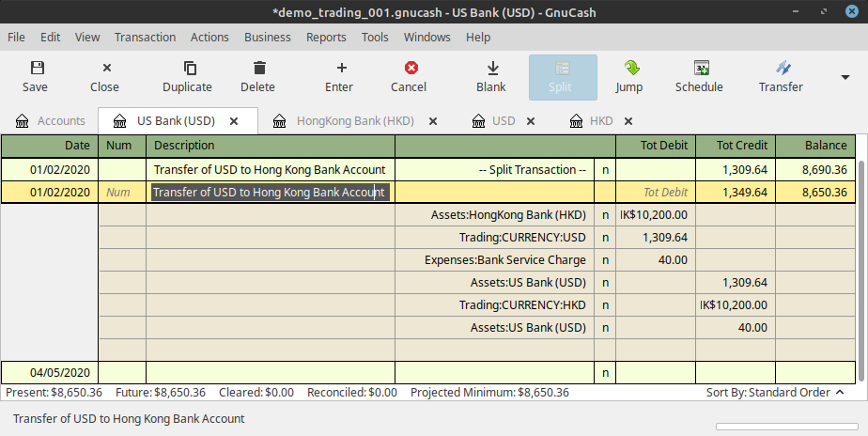Toggle reconcile flag on Trading:CURRENCY:HKD split
The image size is (868, 436).
pyautogui.click(x=605, y=305)
